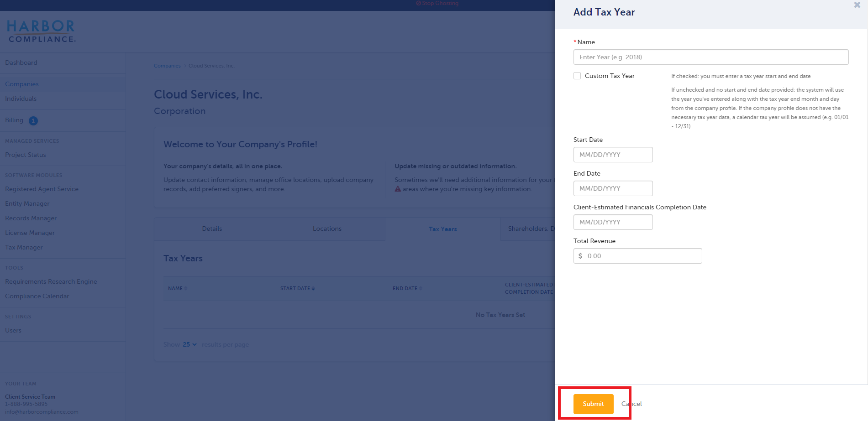Screen dimensions: 868x421
Task: Click the 1-888-995-5895 phone number
Action: (x=26, y=404)
